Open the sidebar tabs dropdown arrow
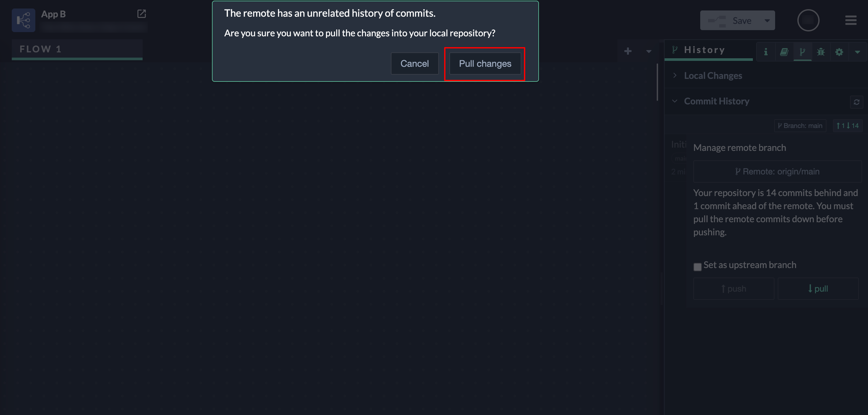Screen dimensions: 868x415 [x=857, y=52]
